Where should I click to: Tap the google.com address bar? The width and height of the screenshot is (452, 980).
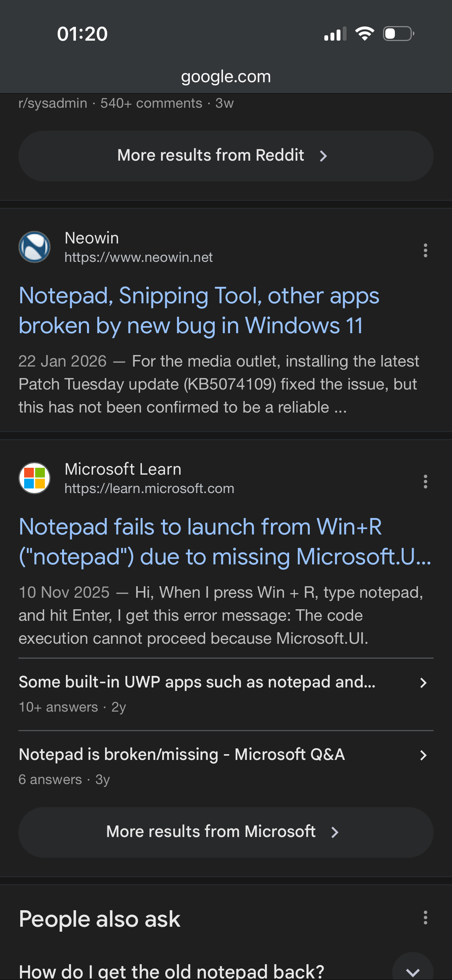226,77
